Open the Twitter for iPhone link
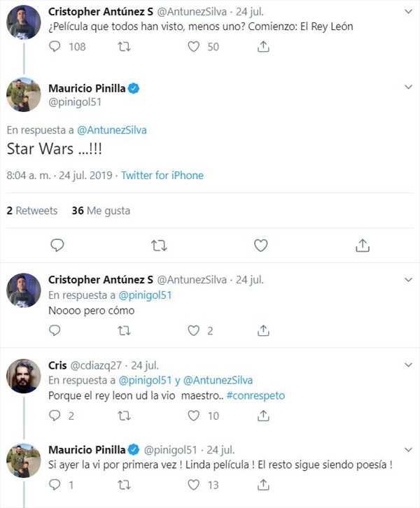420x508 pixels. click(162, 176)
